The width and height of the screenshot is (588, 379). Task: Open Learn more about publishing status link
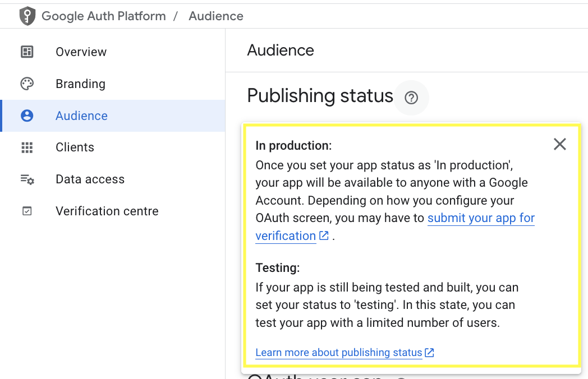click(339, 353)
